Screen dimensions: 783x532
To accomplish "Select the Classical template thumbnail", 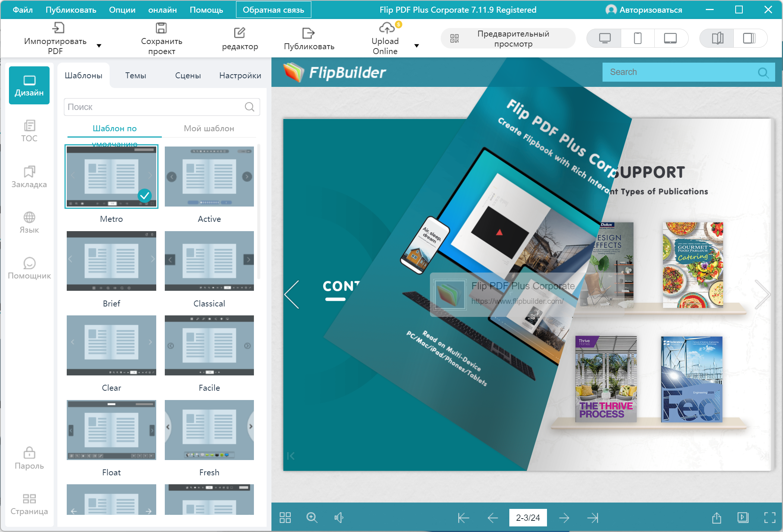I will tap(209, 261).
